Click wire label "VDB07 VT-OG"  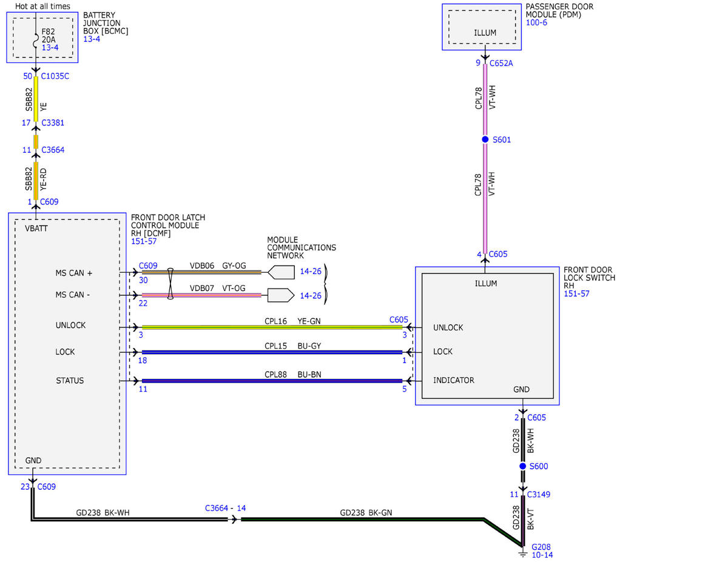pos(218,288)
